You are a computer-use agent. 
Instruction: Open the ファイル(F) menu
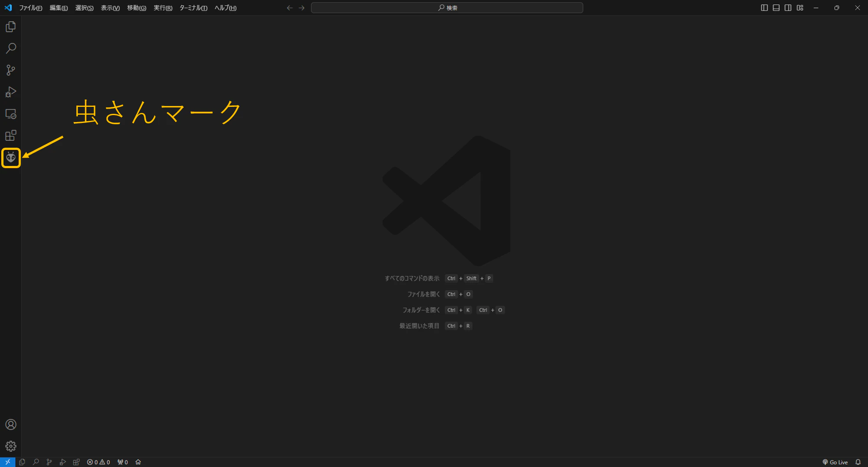point(30,8)
